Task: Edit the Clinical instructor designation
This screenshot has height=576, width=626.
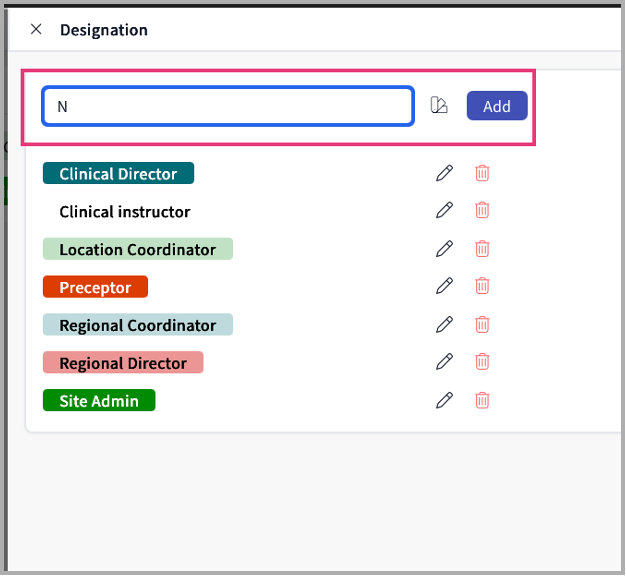Action: pos(445,210)
